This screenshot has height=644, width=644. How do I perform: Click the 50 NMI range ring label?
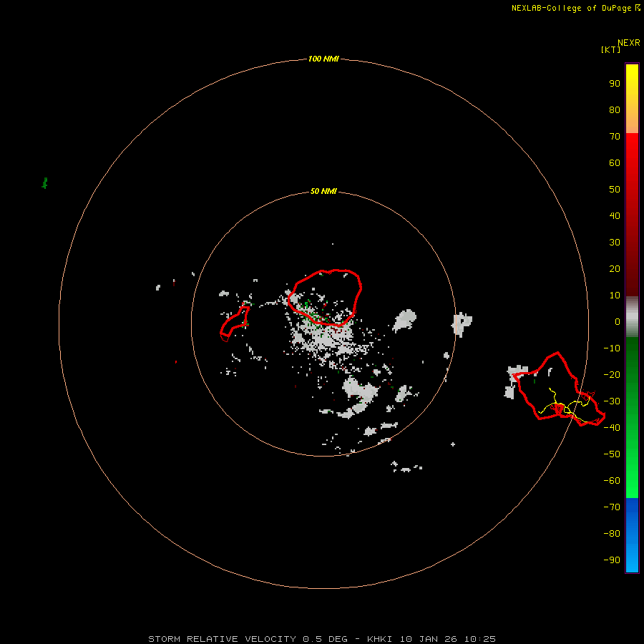[x=323, y=191]
